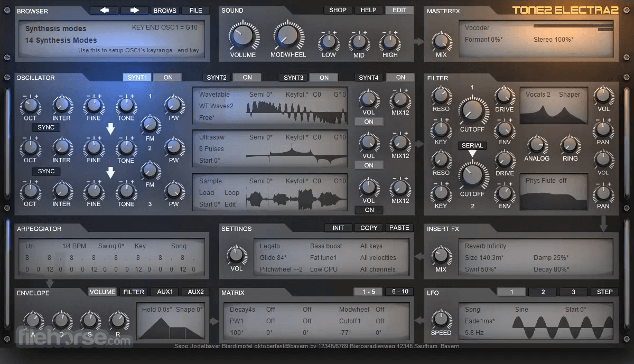The image size is (634, 364).
Task: Click the Insert FX MIX knob
Action: click(x=441, y=256)
